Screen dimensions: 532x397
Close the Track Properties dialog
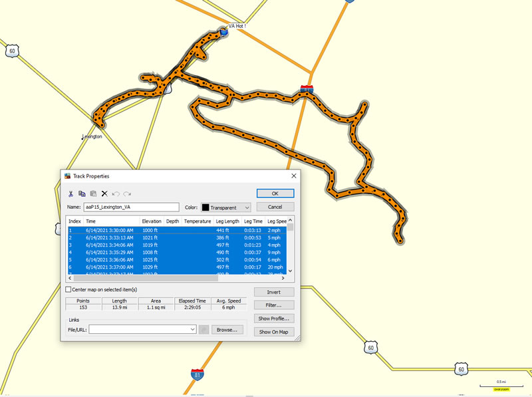pos(294,176)
